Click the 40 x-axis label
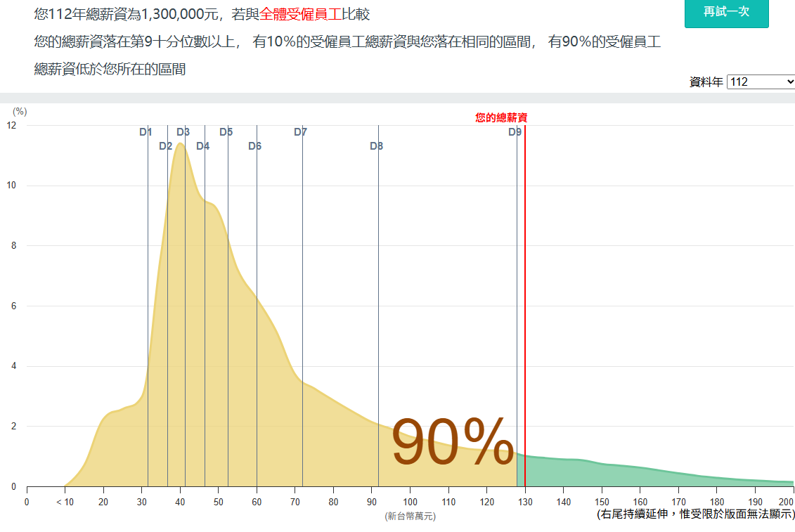The width and height of the screenshot is (795, 532). click(180, 502)
